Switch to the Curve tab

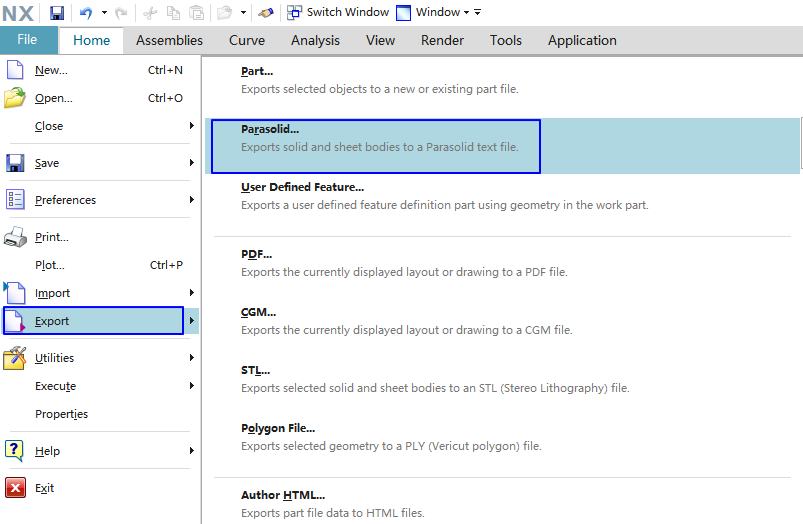pos(247,40)
